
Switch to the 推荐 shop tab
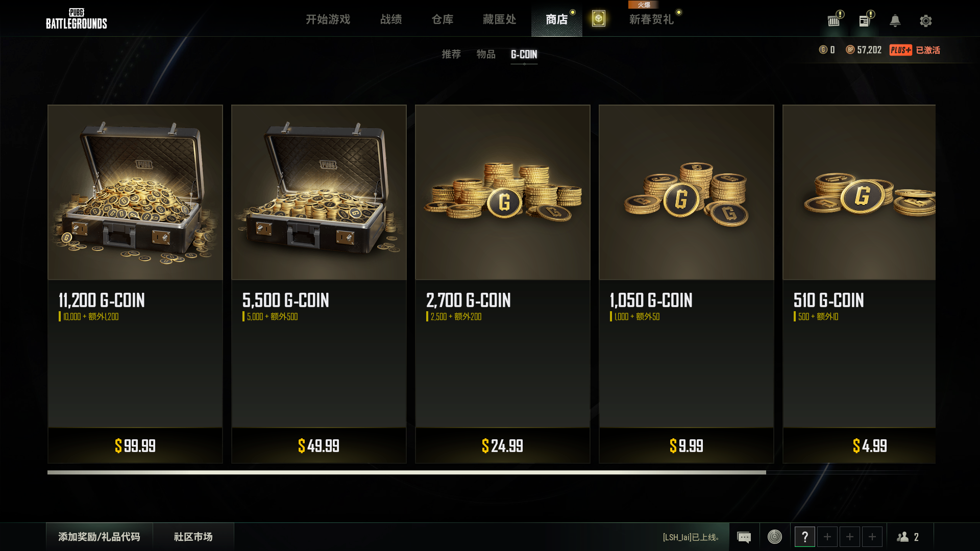click(451, 54)
